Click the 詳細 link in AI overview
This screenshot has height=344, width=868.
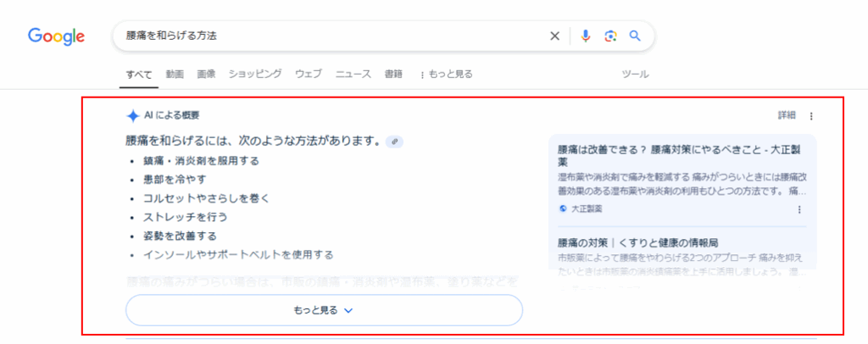tap(787, 115)
